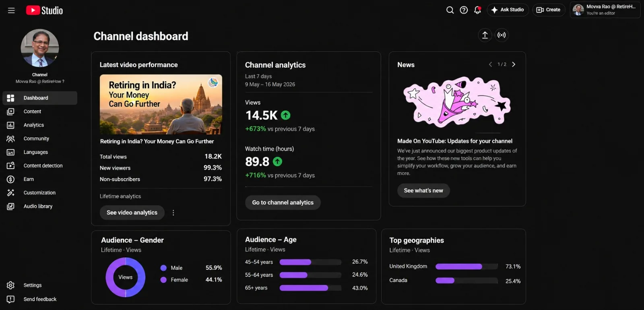Image resolution: width=644 pixels, height=310 pixels.
Task: Click the United Kingdom geography bar
Action: (x=466, y=267)
